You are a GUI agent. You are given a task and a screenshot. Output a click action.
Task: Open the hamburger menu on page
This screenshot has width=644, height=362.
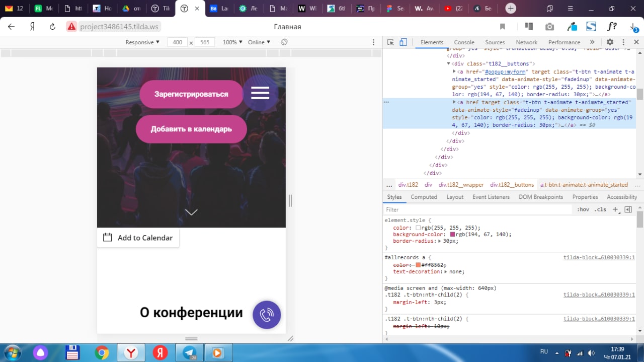coord(260,93)
